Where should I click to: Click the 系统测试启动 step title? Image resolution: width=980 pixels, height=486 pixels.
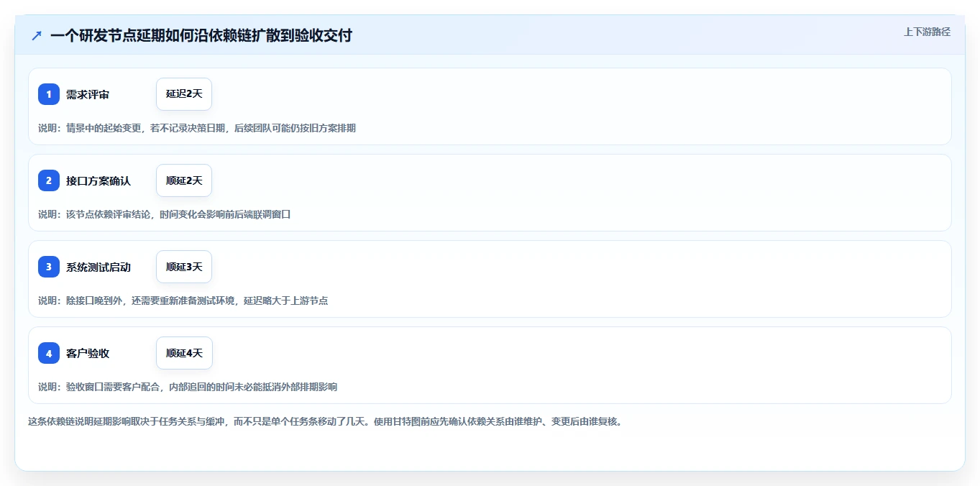coord(99,267)
